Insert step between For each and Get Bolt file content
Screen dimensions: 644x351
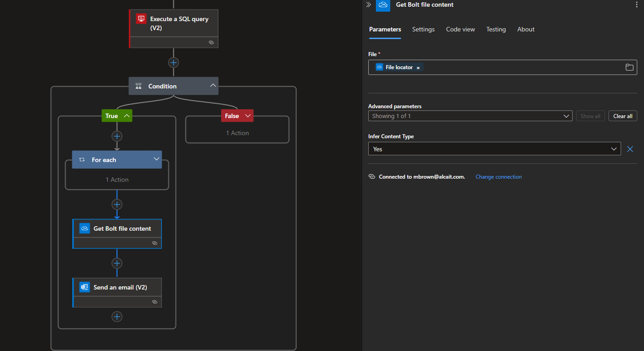click(x=117, y=204)
